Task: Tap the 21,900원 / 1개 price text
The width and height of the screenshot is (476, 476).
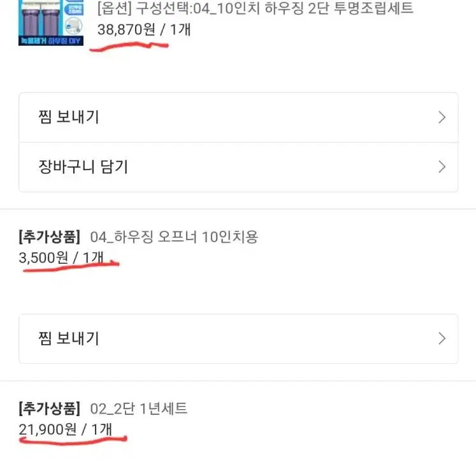Action: click(x=65, y=429)
